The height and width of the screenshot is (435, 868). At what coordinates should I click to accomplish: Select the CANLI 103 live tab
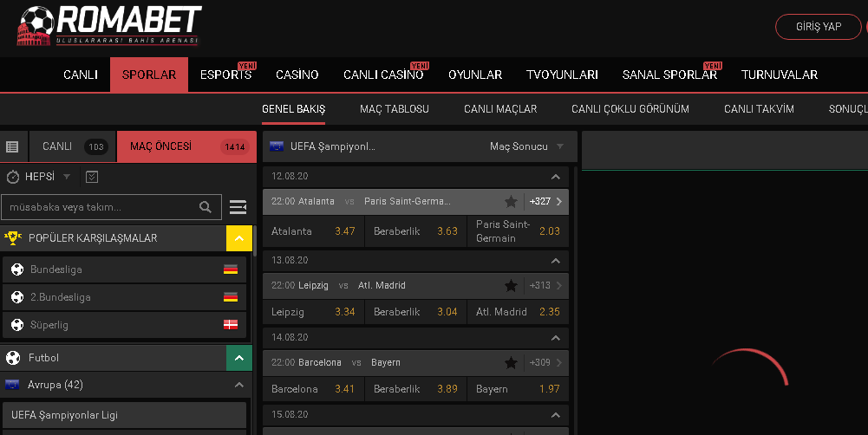click(x=73, y=146)
